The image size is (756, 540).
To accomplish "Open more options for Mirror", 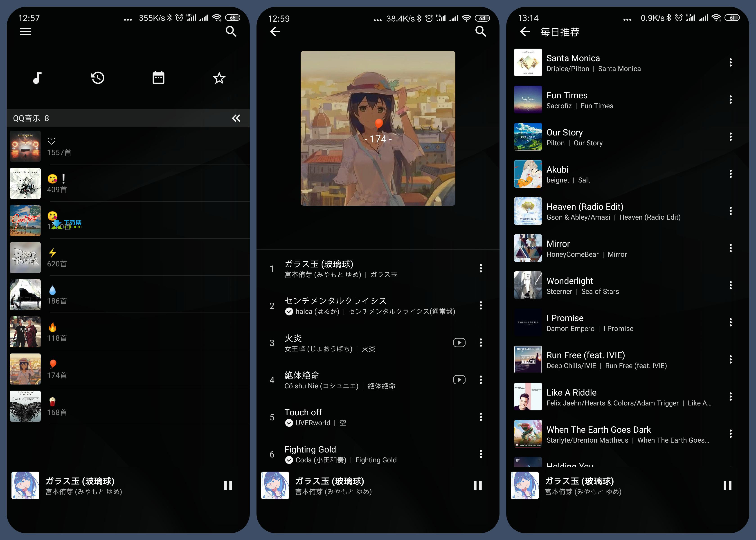I will [x=730, y=248].
